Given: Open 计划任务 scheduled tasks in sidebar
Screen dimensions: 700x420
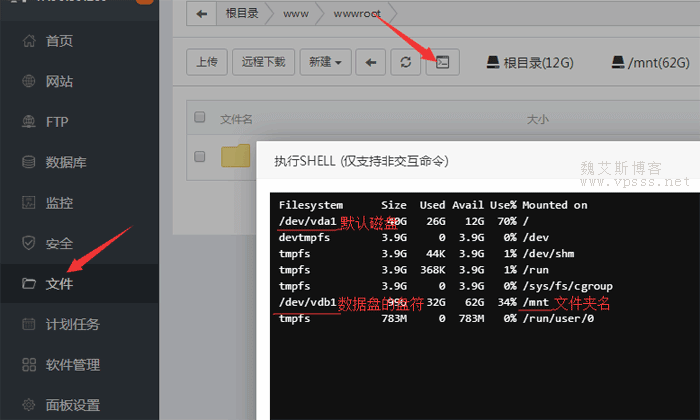Looking at the screenshot, I should point(73,324).
